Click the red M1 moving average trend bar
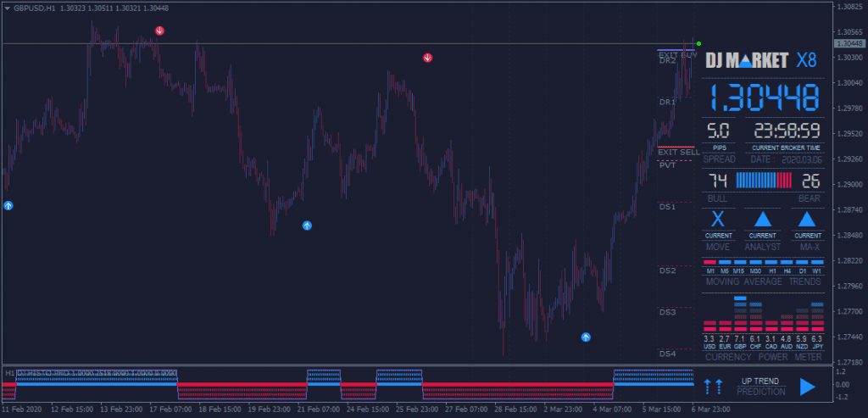Screen dimensions: 868x418 [710, 262]
